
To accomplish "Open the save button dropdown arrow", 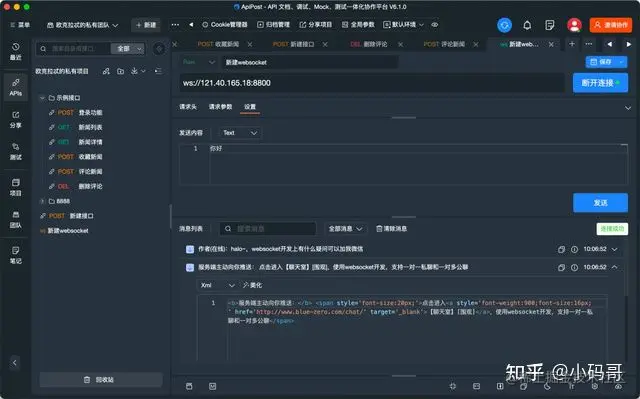I will pyautogui.click(x=622, y=62).
